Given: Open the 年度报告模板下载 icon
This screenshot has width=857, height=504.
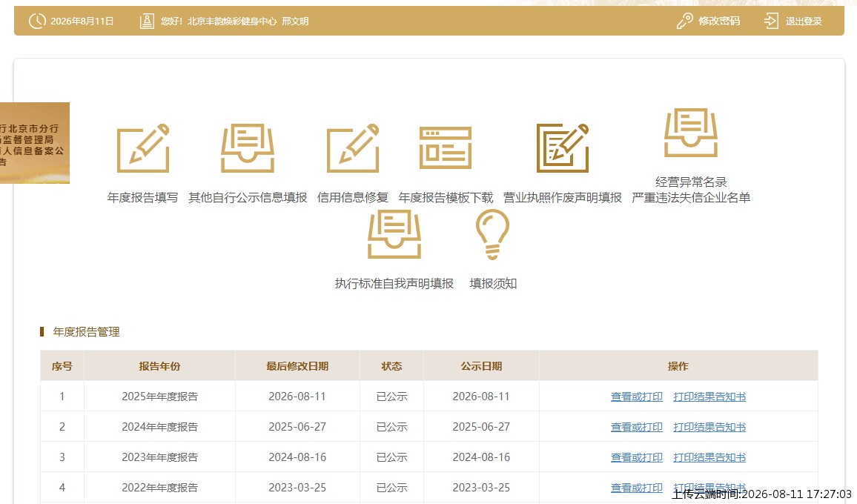Looking at the screenshot, I should point(446,148).
